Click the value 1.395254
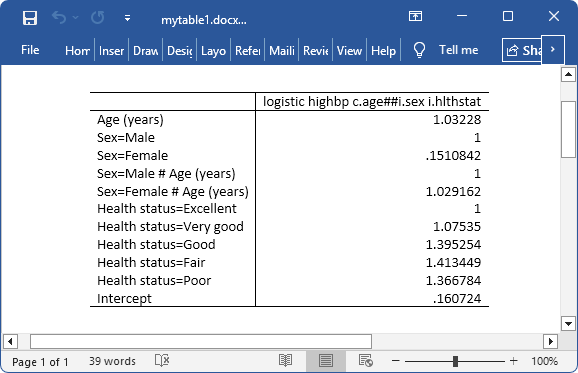Image resolution: width=578 pixels, height=373 pixels. tap(453, 245)
